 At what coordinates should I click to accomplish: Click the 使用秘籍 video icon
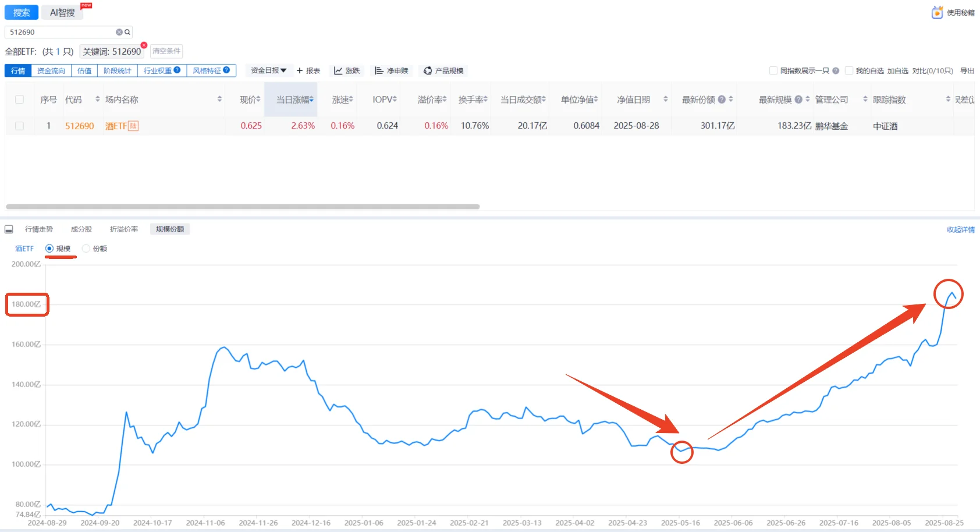pyautogui.click(x=937, y=12)
